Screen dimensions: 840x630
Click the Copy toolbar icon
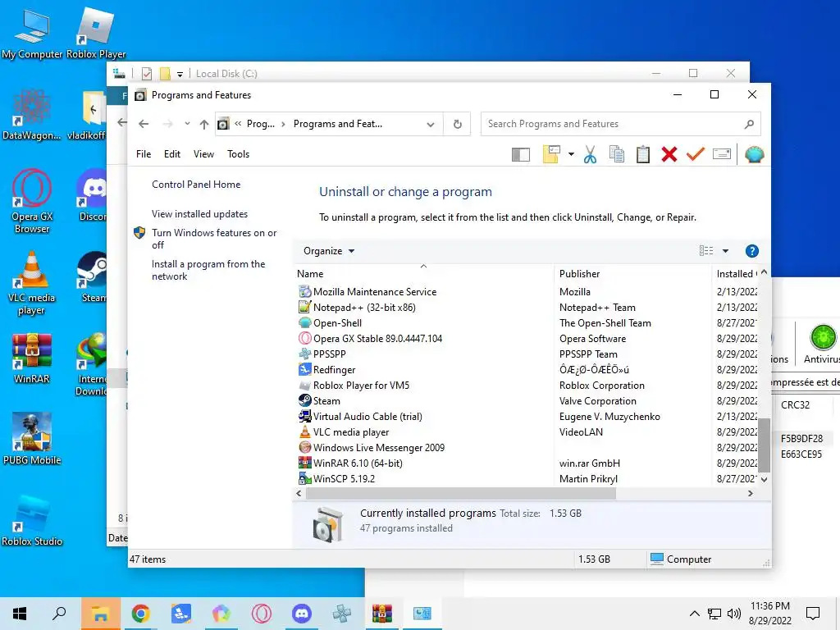click(617, 155)
